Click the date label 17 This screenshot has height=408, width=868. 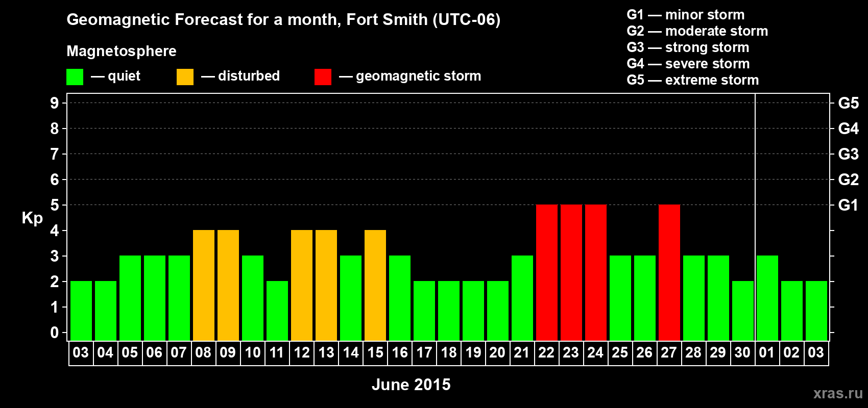(424, 352)
